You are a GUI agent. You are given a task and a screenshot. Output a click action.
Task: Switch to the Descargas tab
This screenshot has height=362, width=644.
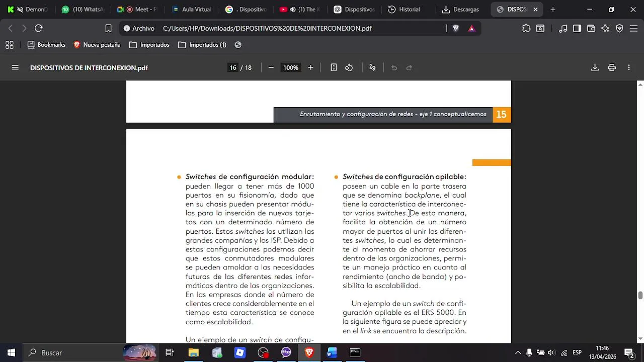(x=463, y=10)
